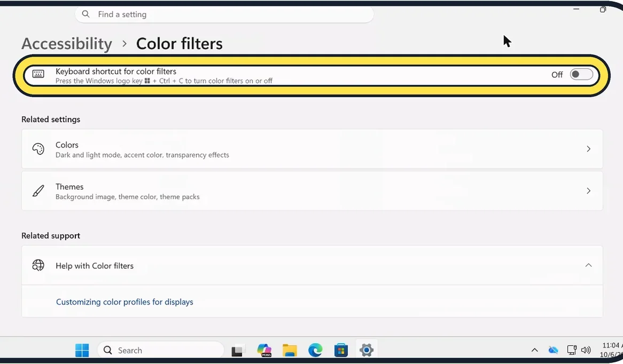623x364 pixels.
Task: Toggle keyboard shortcut for color filters switch
Action: 581,74
